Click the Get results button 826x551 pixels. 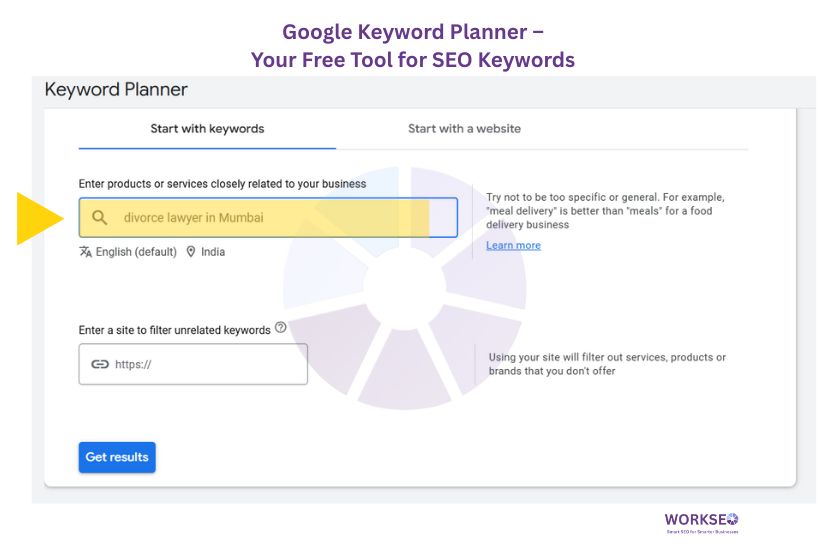coord(117,457)
